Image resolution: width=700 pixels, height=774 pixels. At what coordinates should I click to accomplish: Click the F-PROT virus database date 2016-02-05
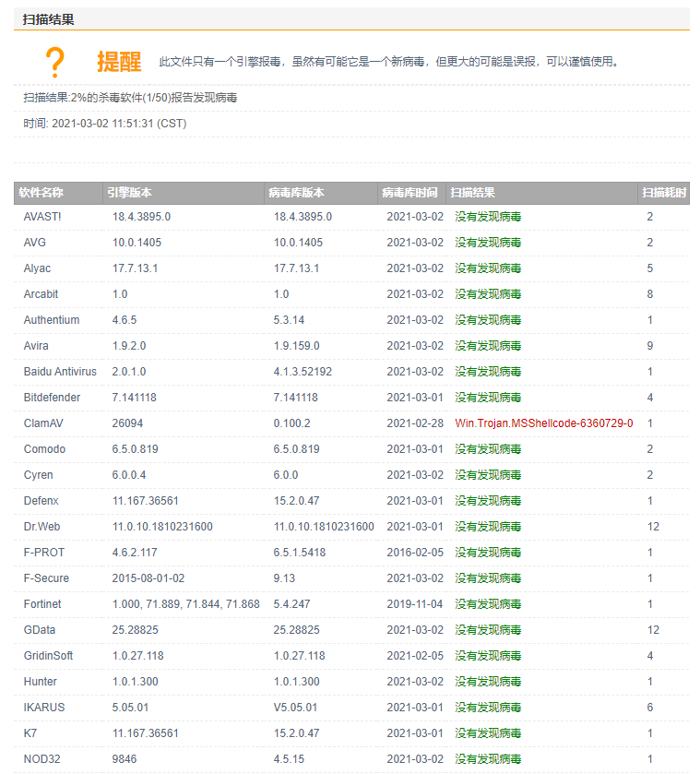[x=414, y=553]
